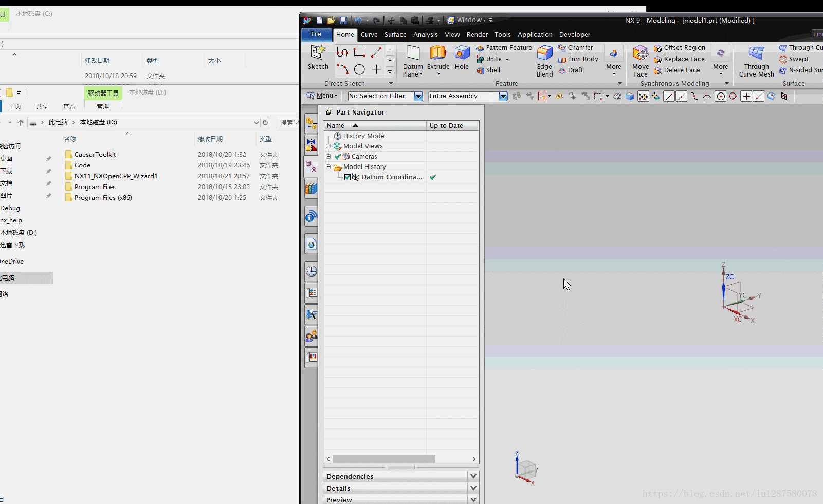Apply Edge Blend tool
This screenshot has height=504, width=823.
tap(544, 61)
